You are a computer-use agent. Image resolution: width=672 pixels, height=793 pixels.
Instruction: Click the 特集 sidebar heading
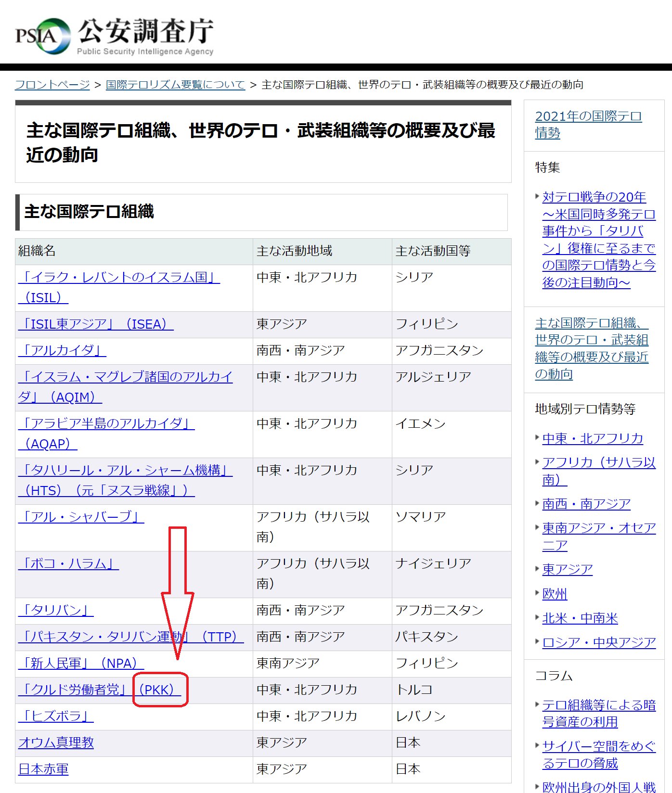tap(548, 167)
